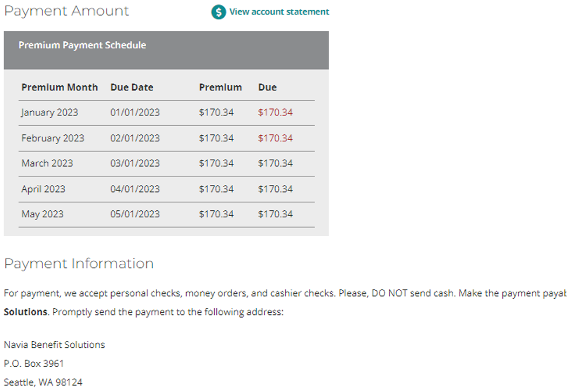The width and height of the screenshot is (567, 392).
Task: Sort by the Premium Month column header
Action: 59,87
